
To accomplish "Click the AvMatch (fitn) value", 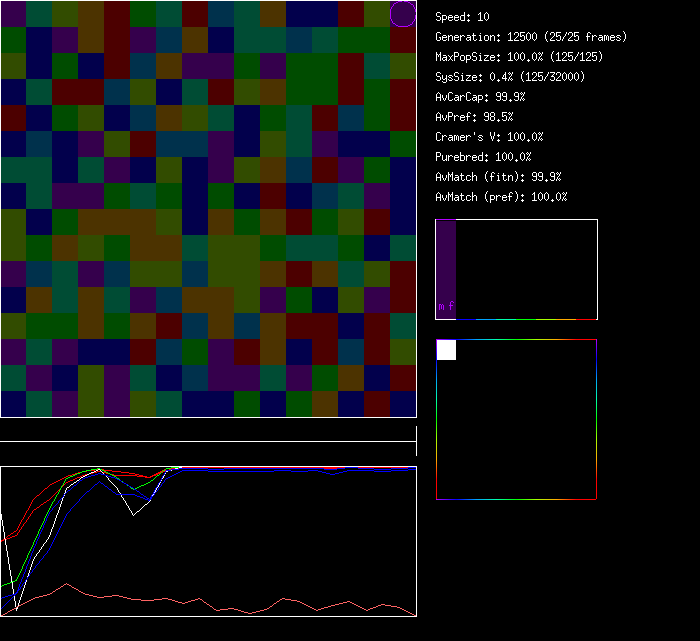I will (498, 177).
